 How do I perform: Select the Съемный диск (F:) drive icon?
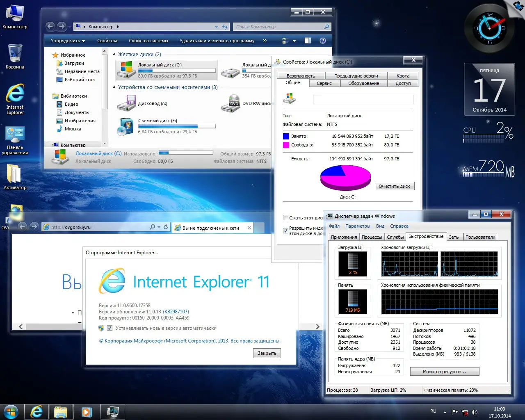click(x=126, y=127)
